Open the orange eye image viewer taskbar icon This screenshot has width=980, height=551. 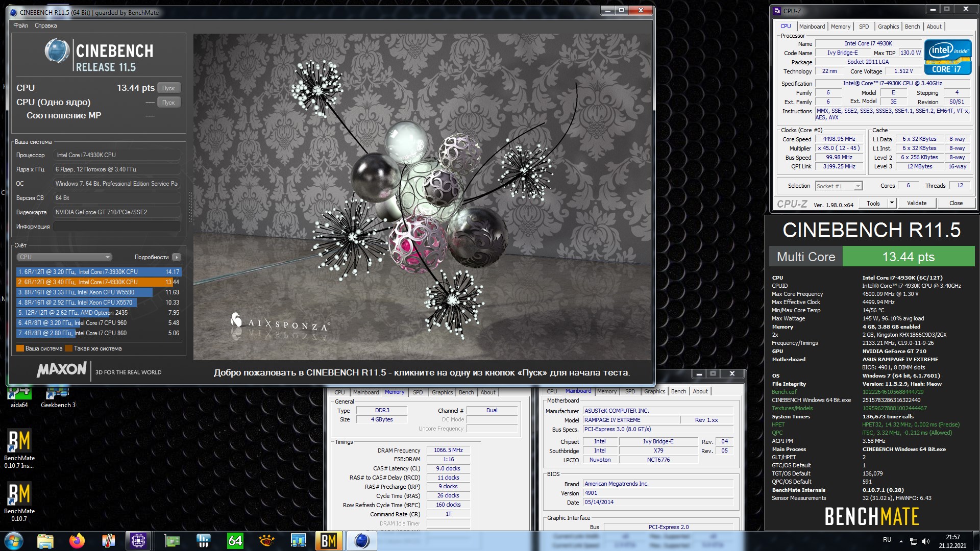coord(266,541)
